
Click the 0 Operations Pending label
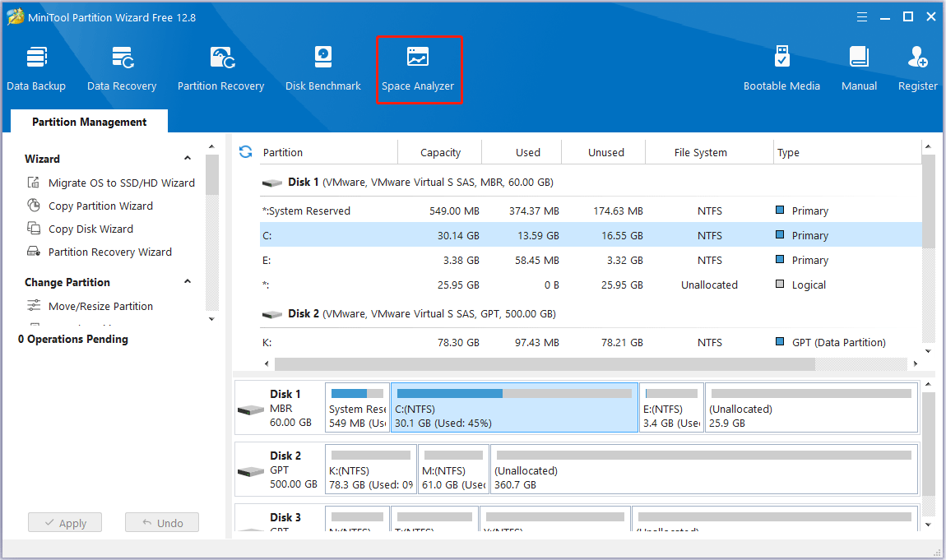[x=73, y=339]
